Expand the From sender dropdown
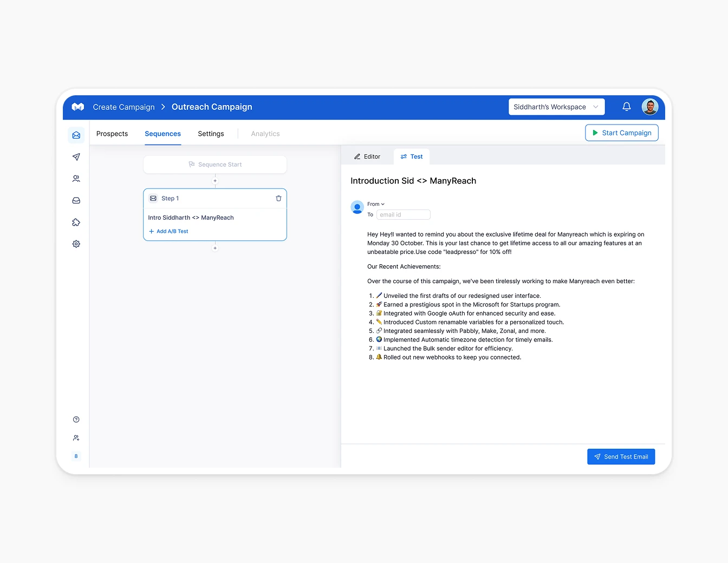Viewport: 728px width, 563px height. tap(375, 204)
